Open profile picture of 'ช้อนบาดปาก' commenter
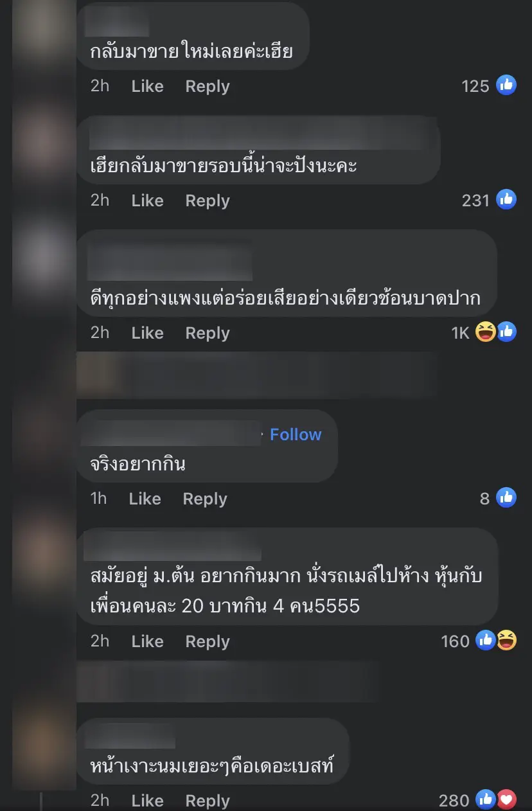 coord(44,257)
